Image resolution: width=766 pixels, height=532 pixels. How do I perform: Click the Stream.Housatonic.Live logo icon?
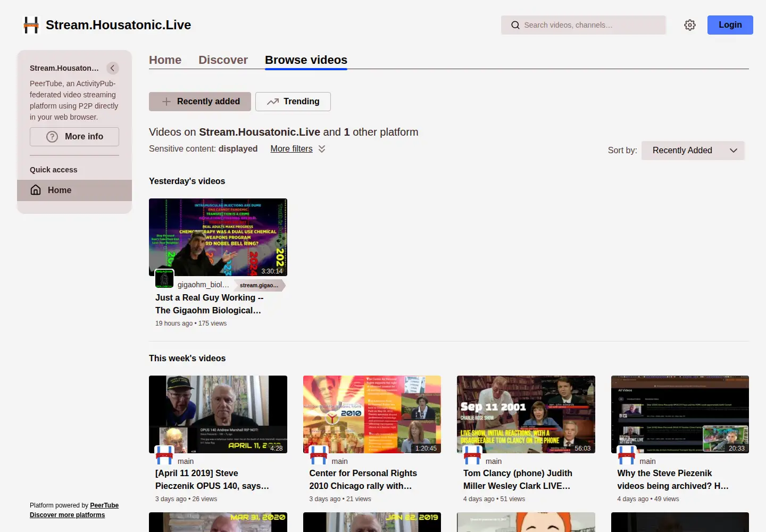click(x=31, y=25)
